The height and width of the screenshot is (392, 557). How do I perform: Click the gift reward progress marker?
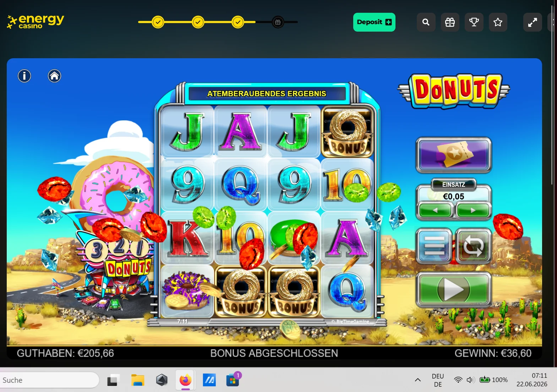tap(278, 22)
